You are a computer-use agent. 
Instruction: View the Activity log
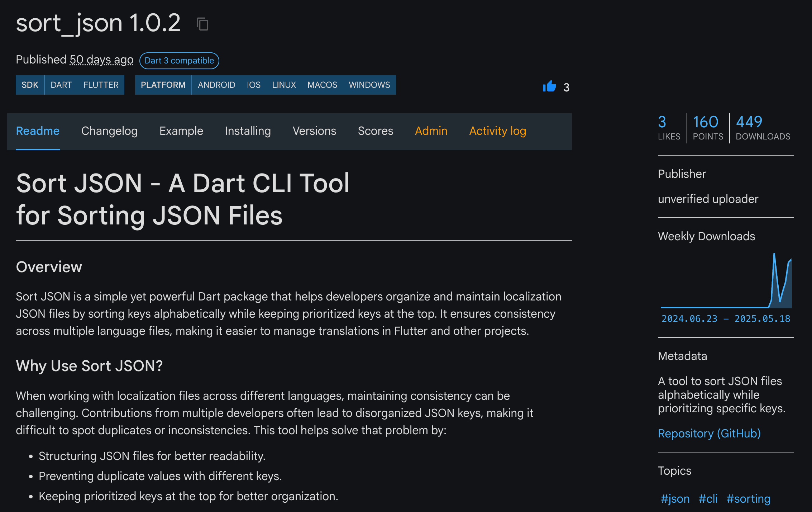tap(497, 131)
